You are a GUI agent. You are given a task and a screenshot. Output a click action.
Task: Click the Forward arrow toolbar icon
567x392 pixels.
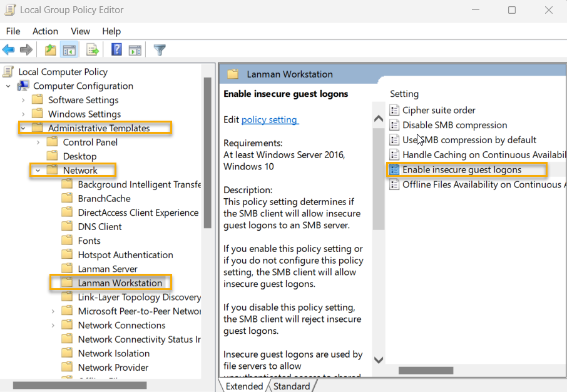click(x=26, y=50)
